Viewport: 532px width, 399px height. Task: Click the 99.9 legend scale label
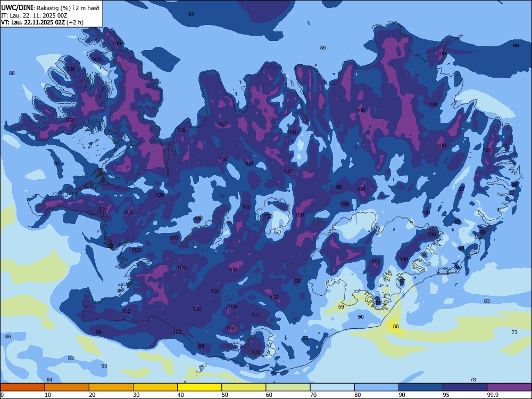tap(492, 395)
